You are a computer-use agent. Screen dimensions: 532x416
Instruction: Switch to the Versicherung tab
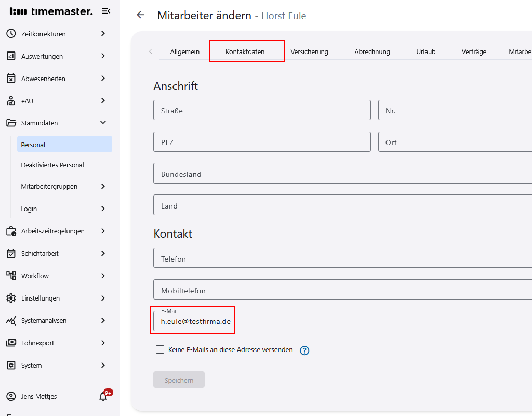coord(309,52)
